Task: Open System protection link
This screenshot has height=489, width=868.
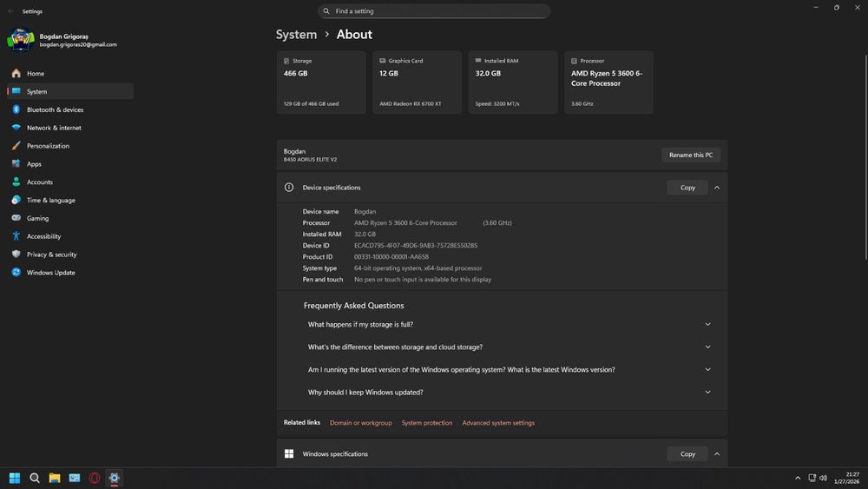Action: click(x=427, y=422)
